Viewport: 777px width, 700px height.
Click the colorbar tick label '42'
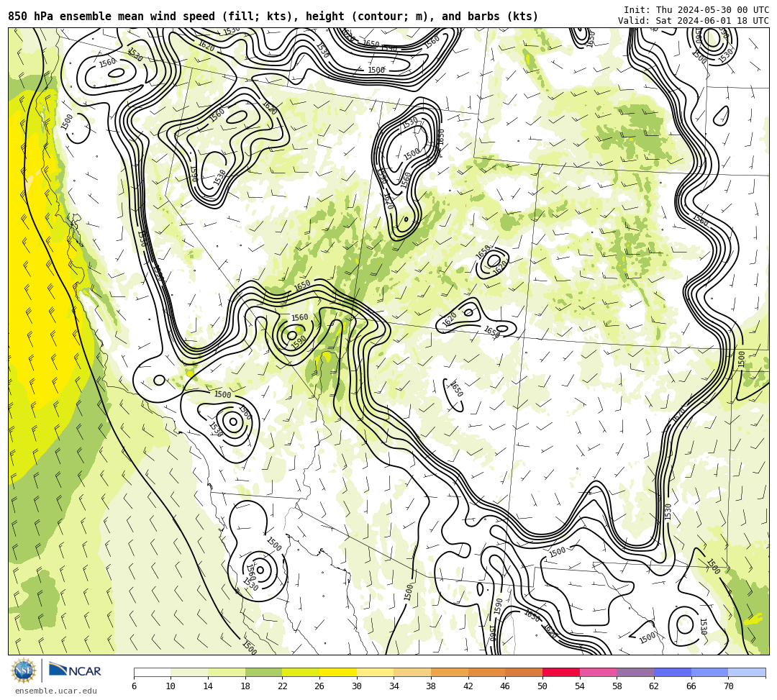pos(468,686)
